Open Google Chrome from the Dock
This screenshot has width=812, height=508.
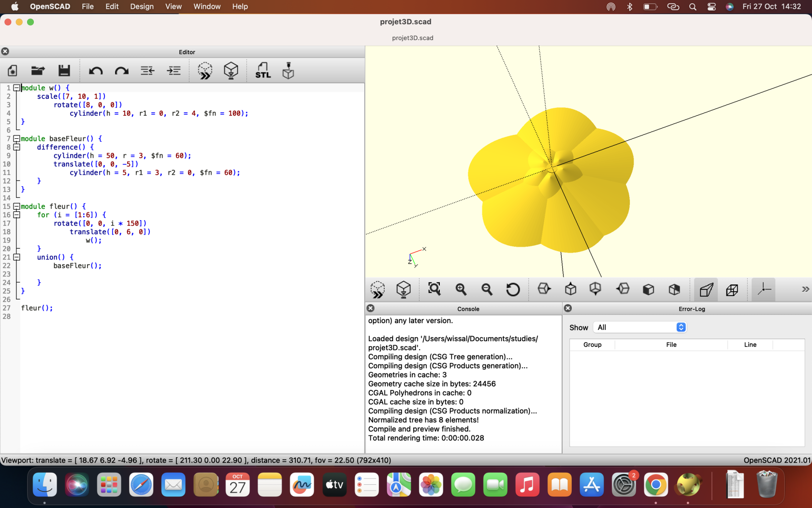[x=656, y=485]
